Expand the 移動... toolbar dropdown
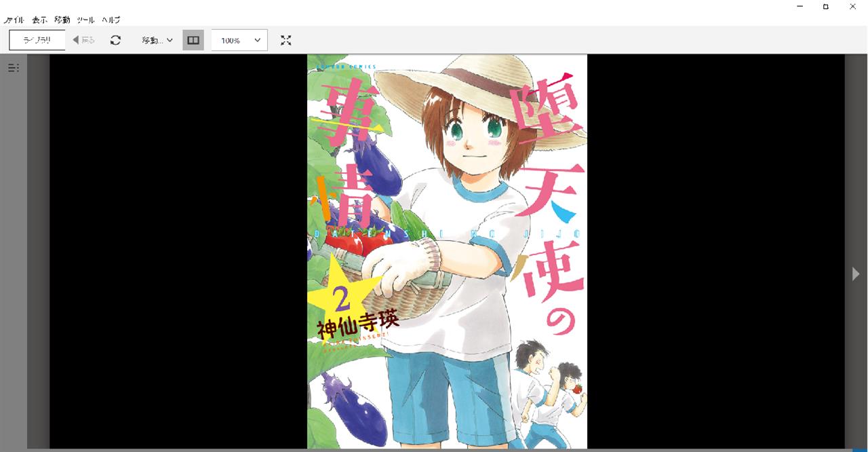 tap(157, 40)
